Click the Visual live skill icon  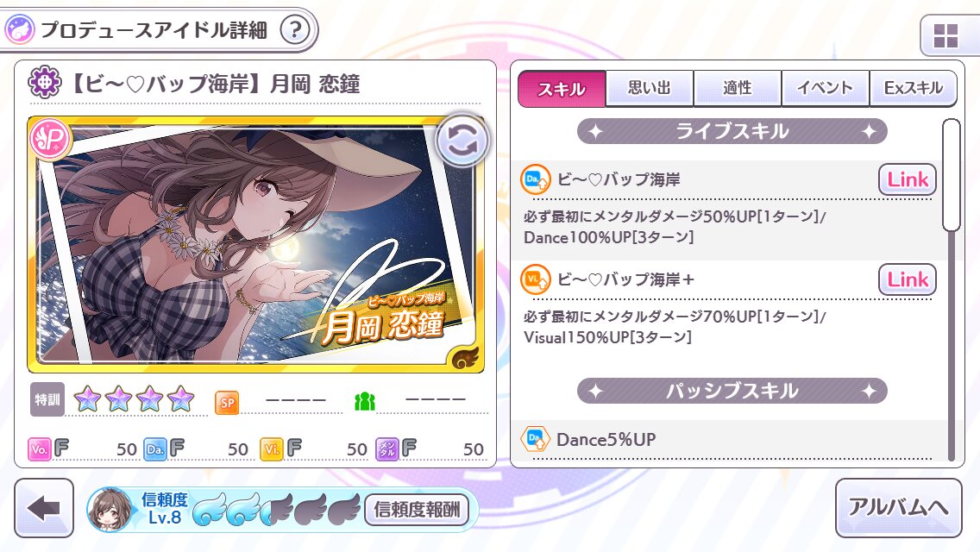[535, 279]
